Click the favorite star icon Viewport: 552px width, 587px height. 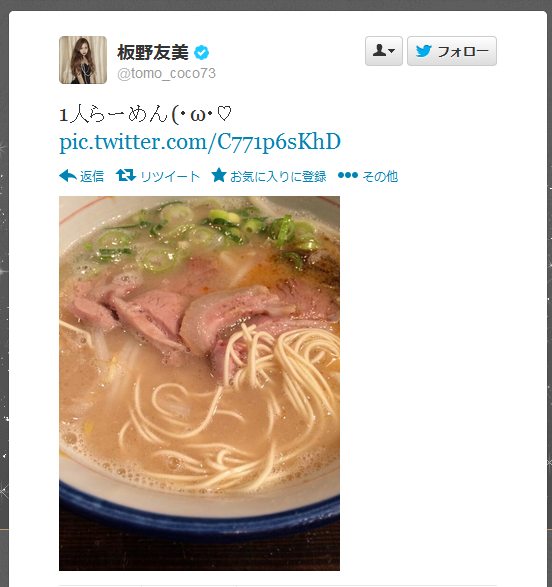219,175
